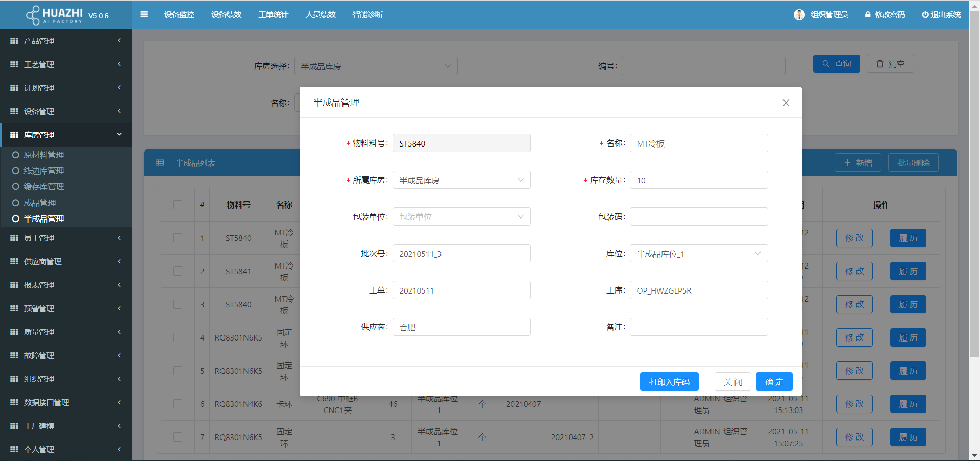Check the checkbox for row 5 RQ8301N6K5
The height and width of the screenshot is (461, 980).
click(x=178, y=371)
